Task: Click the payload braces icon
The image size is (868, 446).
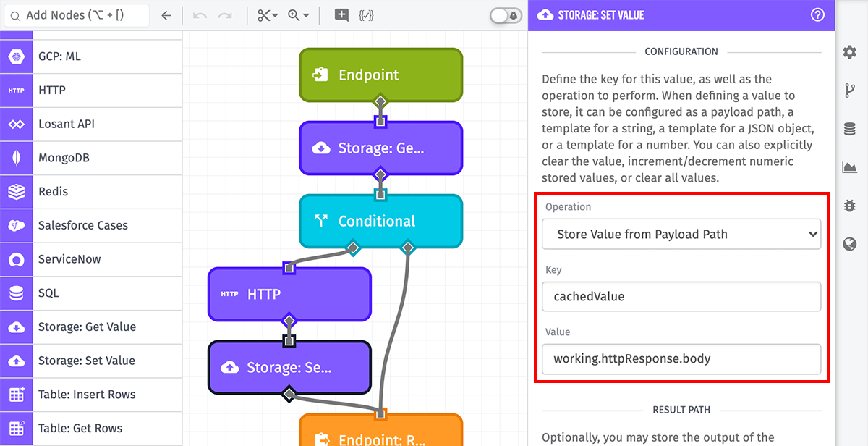Action: pyautogui.click(x=367, y=15)
